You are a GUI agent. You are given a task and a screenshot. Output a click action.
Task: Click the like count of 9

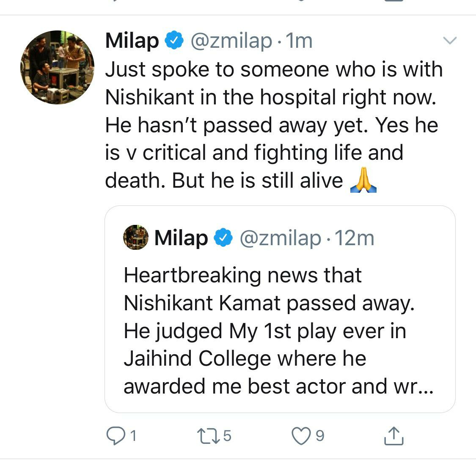(320, 436)
